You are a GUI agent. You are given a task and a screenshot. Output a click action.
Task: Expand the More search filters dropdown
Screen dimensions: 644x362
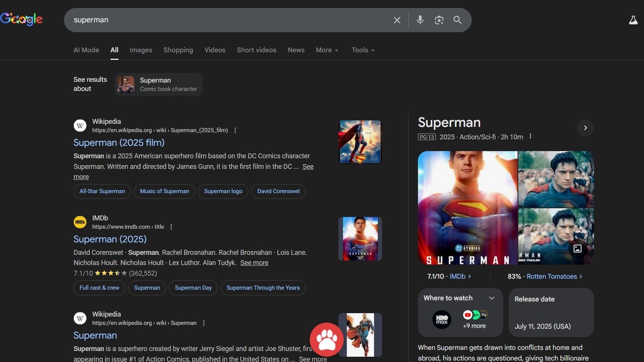coord(327,50)
